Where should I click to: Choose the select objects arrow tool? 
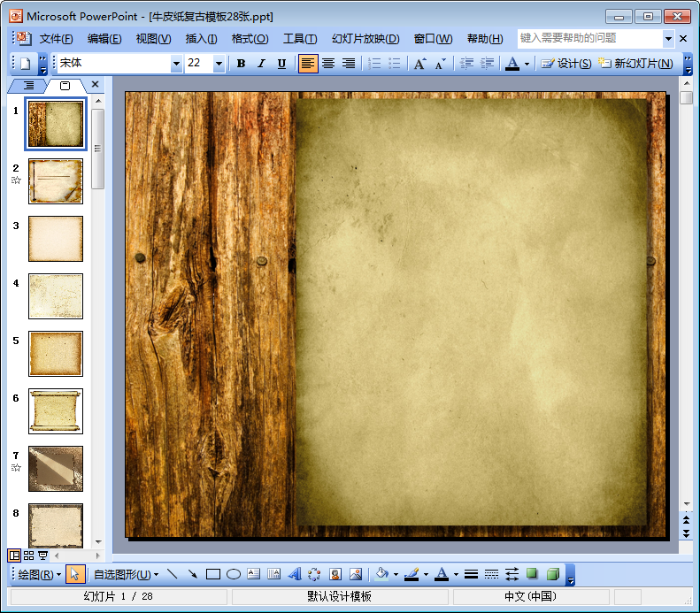pyautogui.click(x=75, y=575)
